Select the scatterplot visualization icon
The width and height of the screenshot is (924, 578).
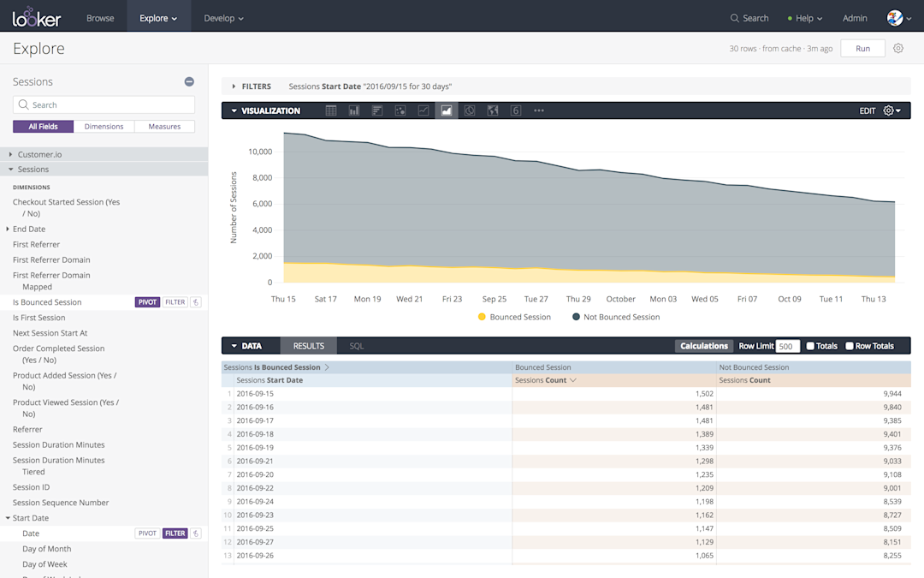click(400, 110)
